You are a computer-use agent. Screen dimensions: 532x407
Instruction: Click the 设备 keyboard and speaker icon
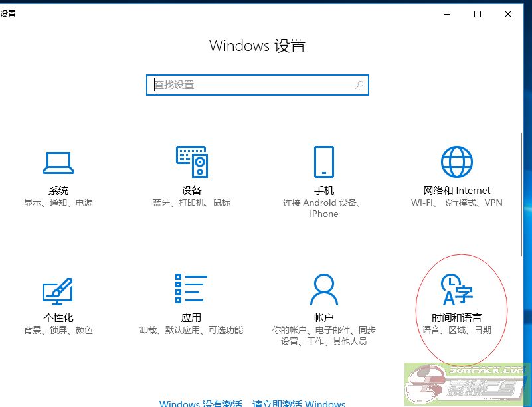191,162
